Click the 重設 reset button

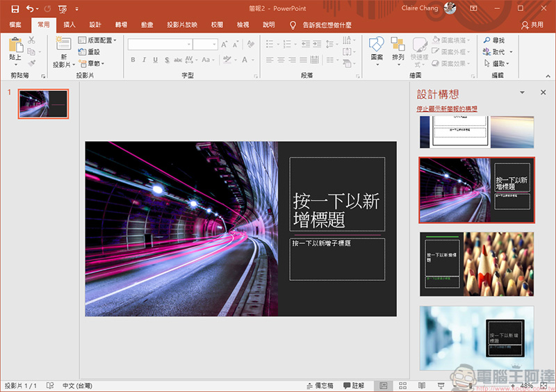click(90, 52)
